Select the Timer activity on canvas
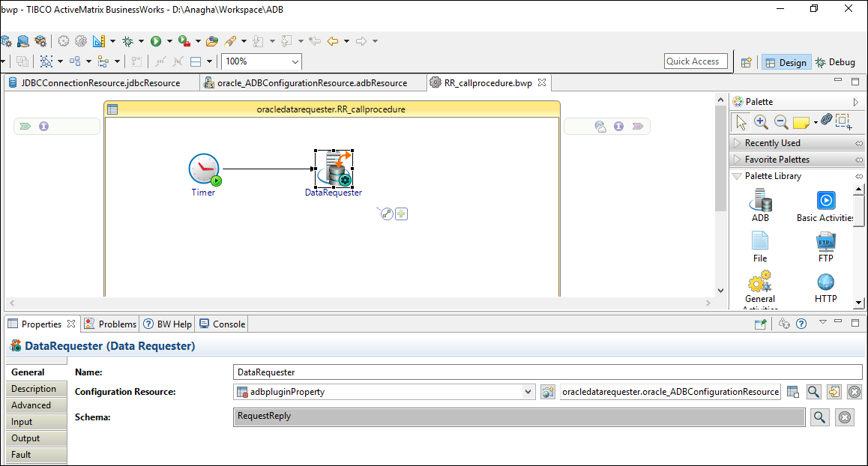 203,172
